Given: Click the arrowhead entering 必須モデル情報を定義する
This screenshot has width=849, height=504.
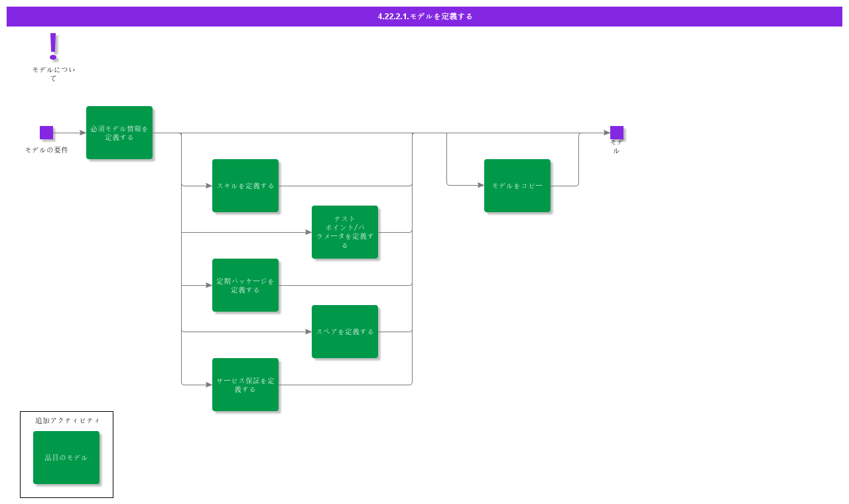Looking at the screenshot, I should 83,133.
